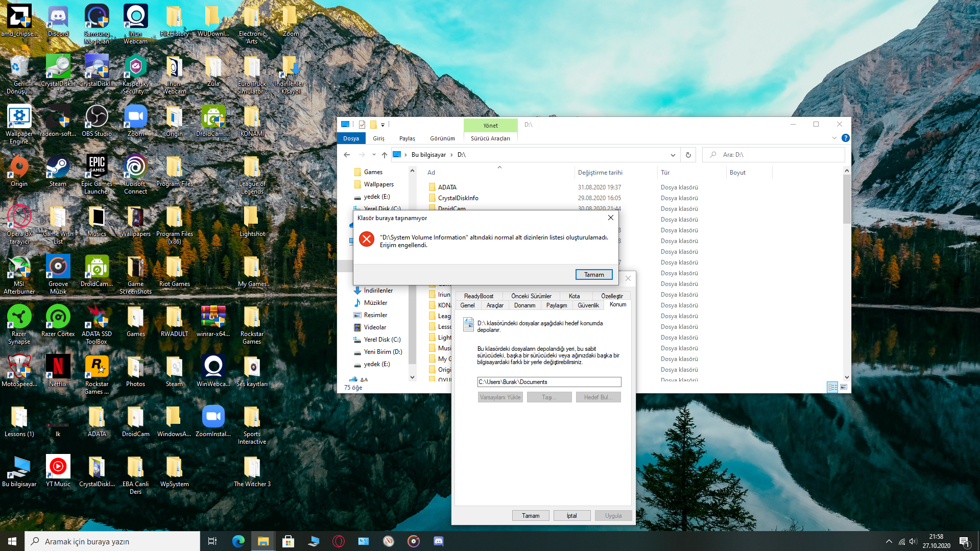Viewport: 980px width, 551px height.
Task: Open Microsoft Edge from the taskbar
Action: tap(238, 541)
